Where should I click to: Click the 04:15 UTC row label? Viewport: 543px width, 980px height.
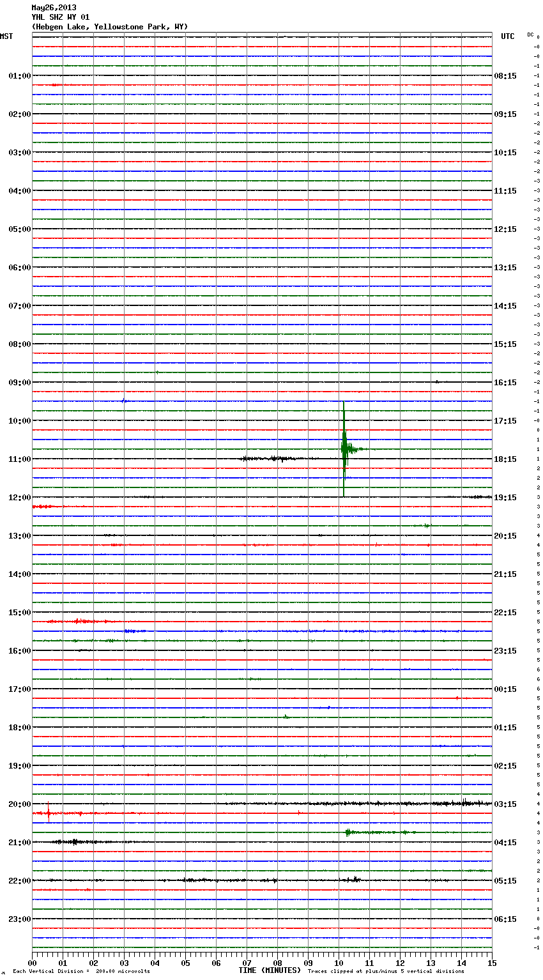(505, 843)
